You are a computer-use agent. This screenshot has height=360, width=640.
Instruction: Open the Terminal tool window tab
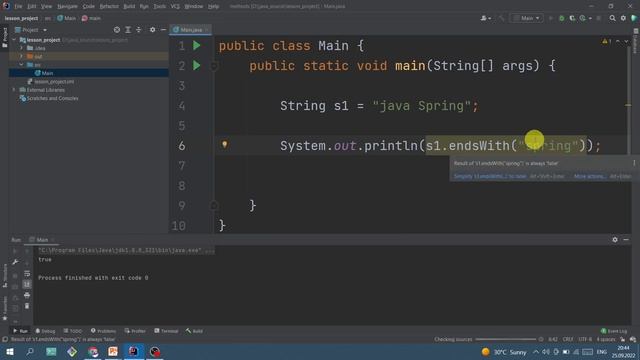pyautogui.click(x=166, y=331)
